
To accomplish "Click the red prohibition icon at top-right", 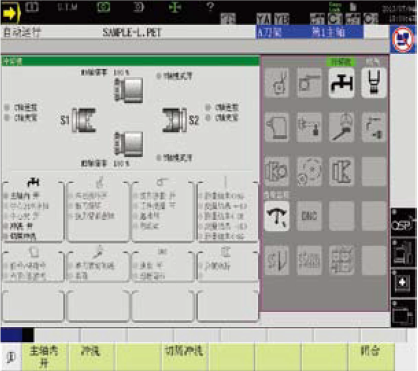I will pyautogui.click(x=403, y=39).
